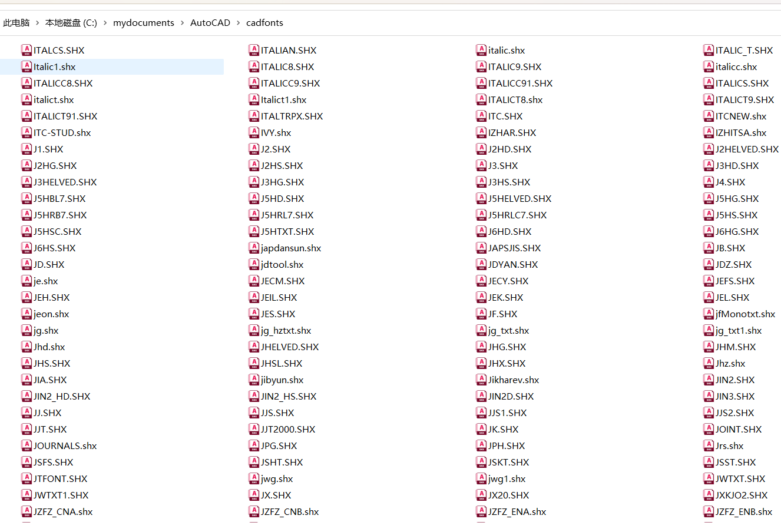The width and height of the screenshot is (781, 532).
Task: Click the icon next to JZFZ_ENA.shx
Action: 481,511
